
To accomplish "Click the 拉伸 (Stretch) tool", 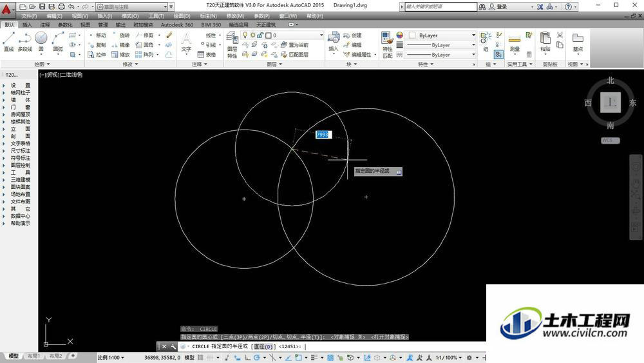I will pos(97,54).
